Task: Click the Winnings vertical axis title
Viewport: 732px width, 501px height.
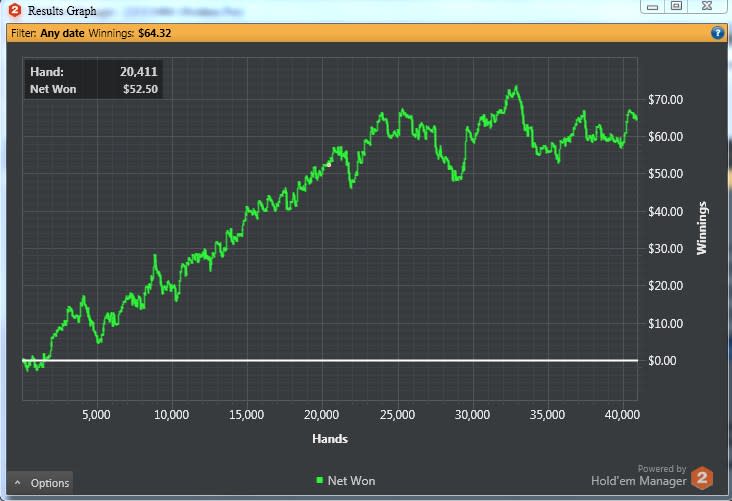Action: pyautogui.click(x=702, y=228)
